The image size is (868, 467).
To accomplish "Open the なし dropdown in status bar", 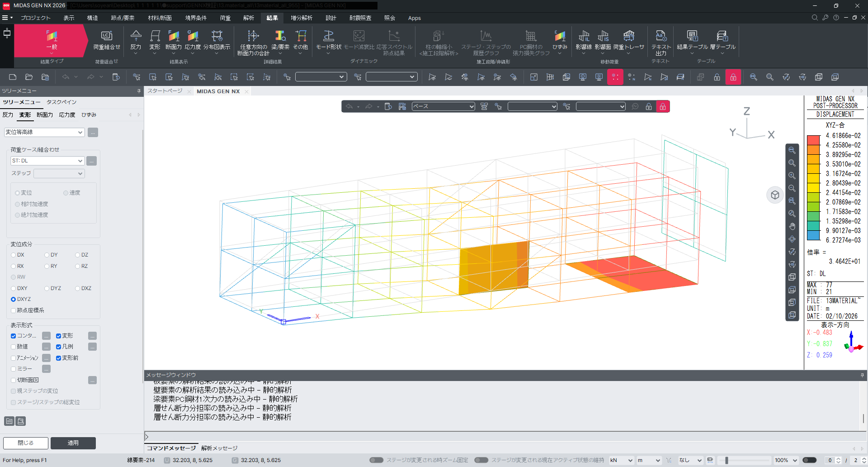I will [690, 460].
